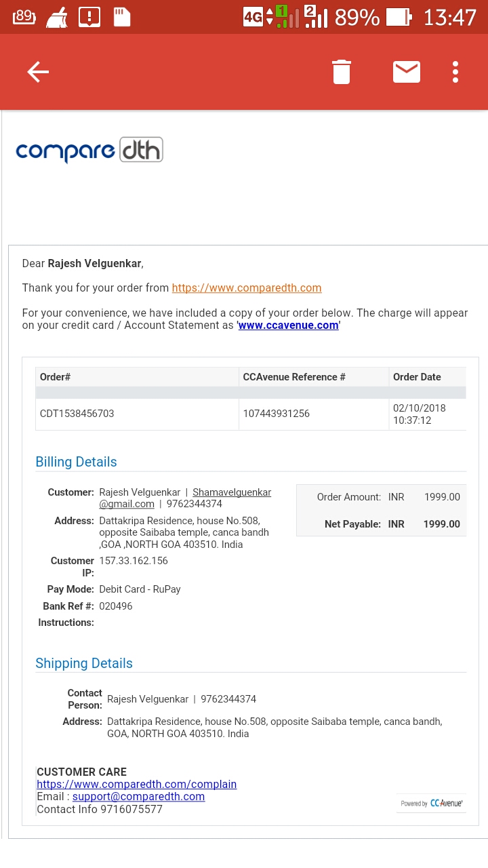The height and width of the screenshot is (868, 488).
Task: Tap the Billing Details heading
Action: (76, 462)
